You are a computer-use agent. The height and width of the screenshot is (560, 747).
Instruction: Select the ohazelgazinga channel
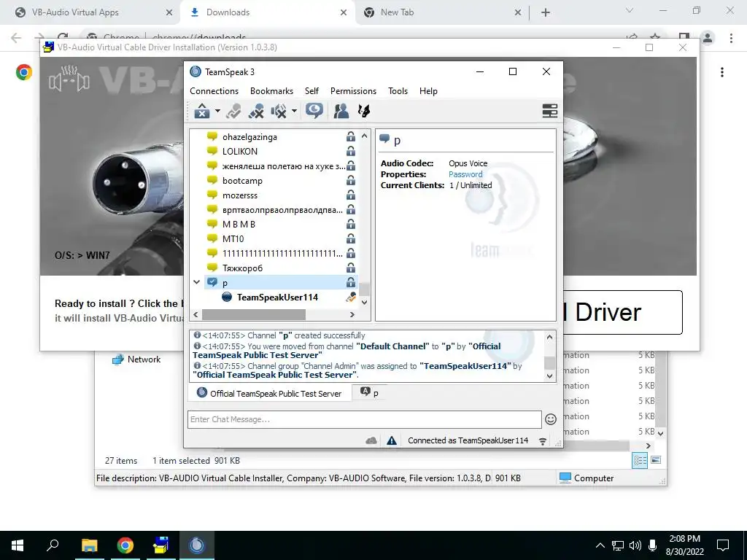(x=249, y=136)
